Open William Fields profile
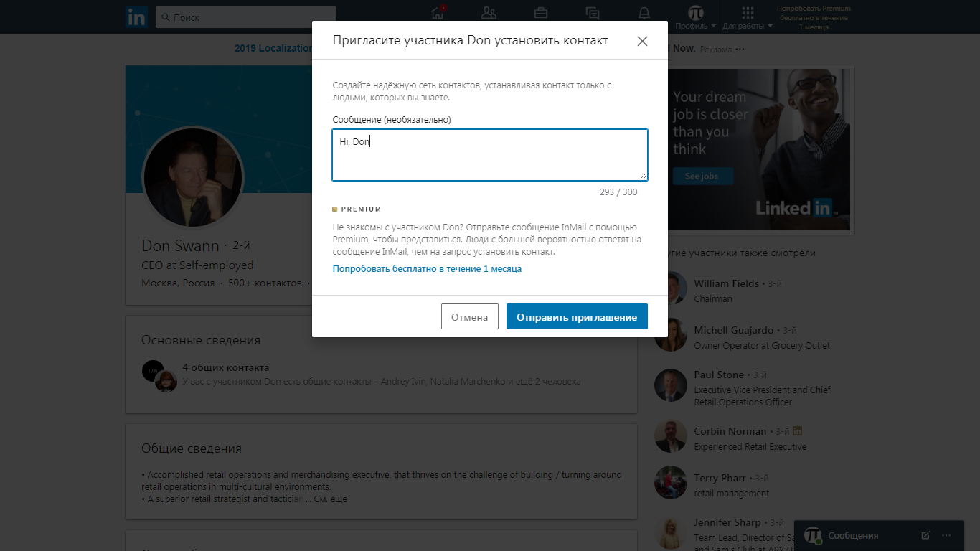980x551 pixels. coord(726,283)
